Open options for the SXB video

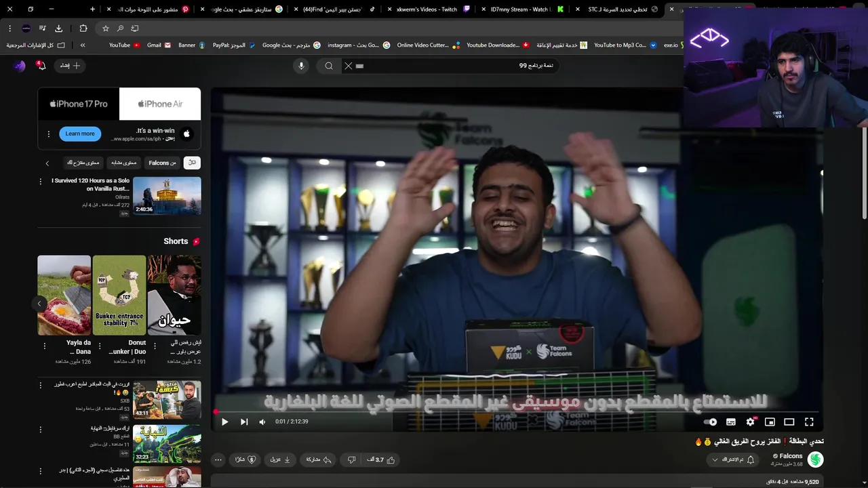[41, 386]
